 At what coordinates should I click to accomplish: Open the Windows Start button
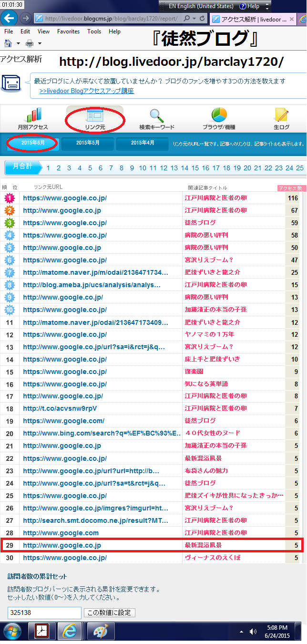coord(13,632)
